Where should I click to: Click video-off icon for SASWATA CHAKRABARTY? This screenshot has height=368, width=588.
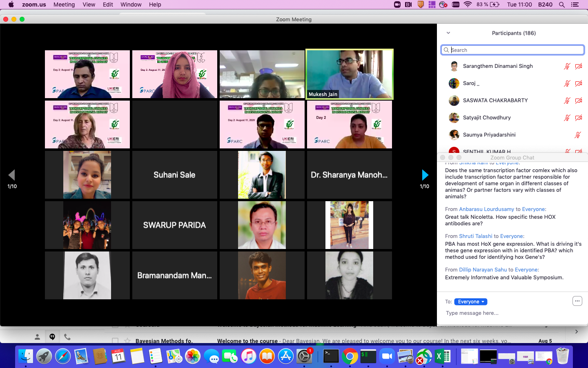point(579,101)
